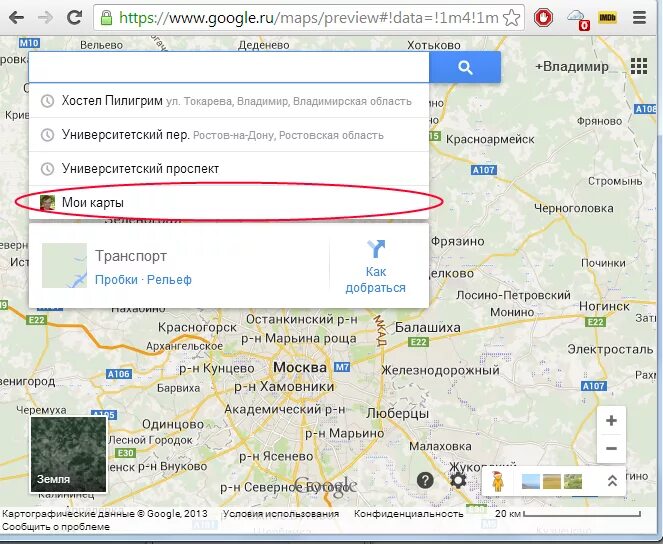This screenshot has height=544, width=663.
Task: Click the browser reload icon
Action: point(74,17)
